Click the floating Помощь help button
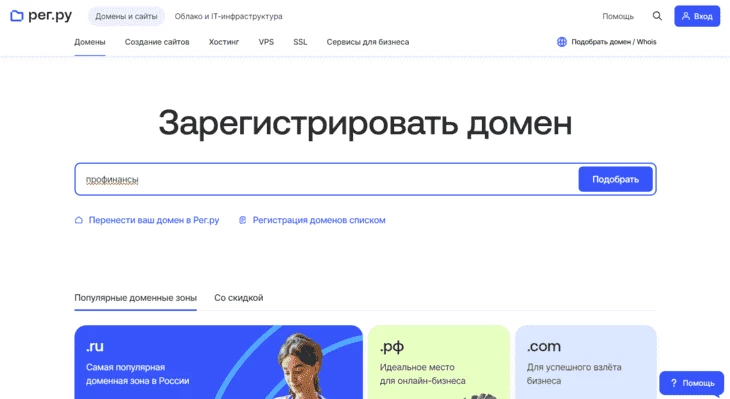 [692, 383]
